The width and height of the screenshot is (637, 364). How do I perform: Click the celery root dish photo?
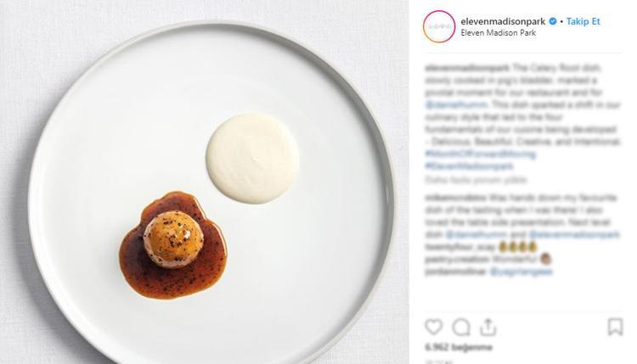tap(205, 182)
